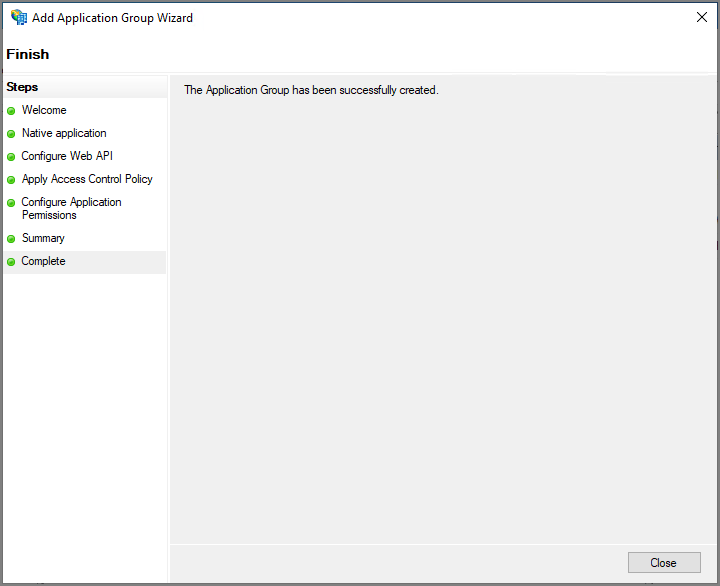Click the green dot beside Complete
Viewport: 720px width, 586px height.
point(11,262)
